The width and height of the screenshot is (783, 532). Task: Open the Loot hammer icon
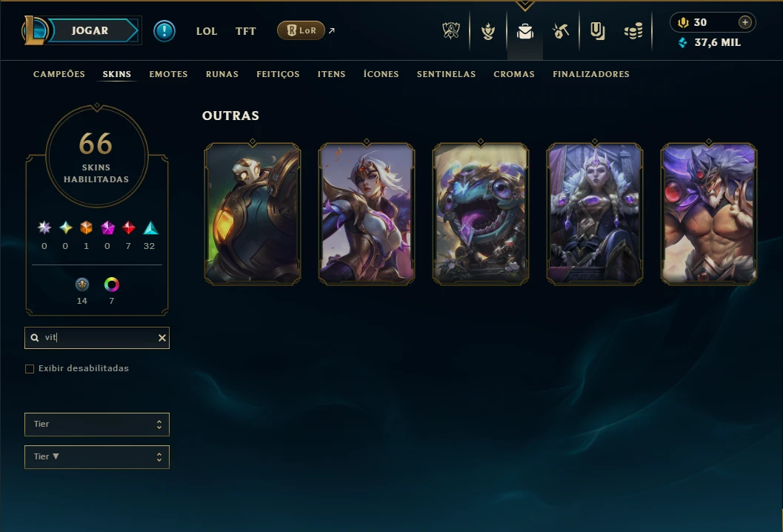[561, 31]
